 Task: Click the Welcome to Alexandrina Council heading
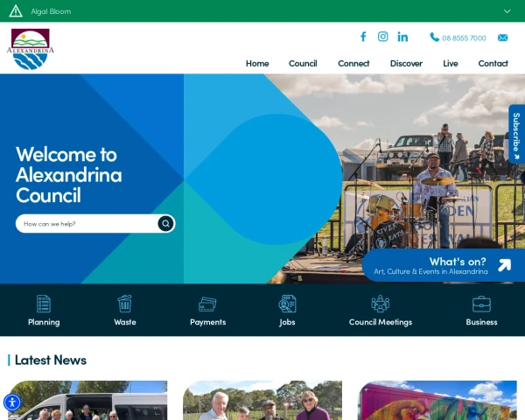(68, 174)
